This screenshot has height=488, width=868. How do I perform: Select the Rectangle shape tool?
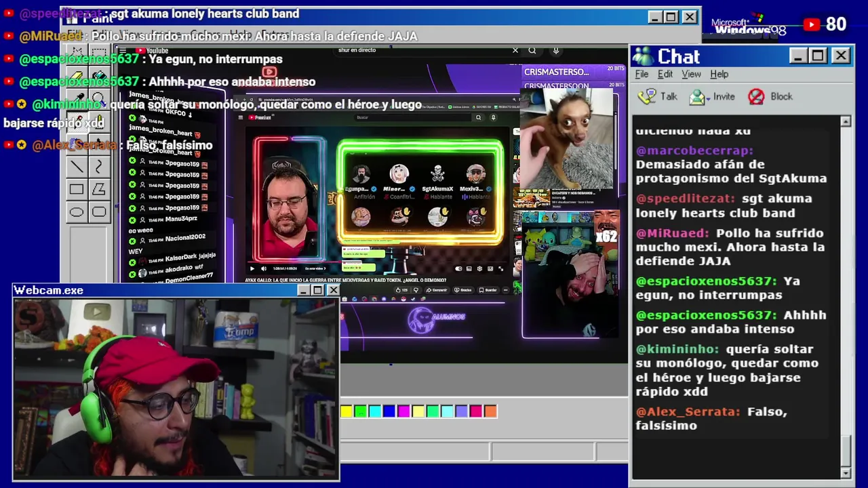(x=77, y=190)
